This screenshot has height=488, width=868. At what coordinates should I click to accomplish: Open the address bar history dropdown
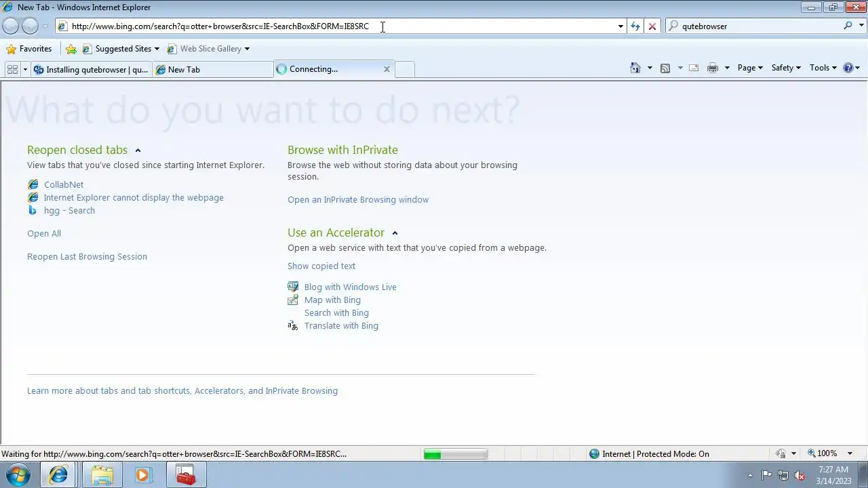[x=620, y=26]
